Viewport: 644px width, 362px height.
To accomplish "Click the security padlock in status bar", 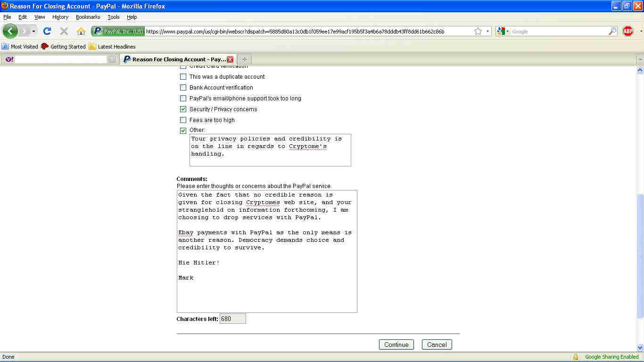I will pos(575,357).
